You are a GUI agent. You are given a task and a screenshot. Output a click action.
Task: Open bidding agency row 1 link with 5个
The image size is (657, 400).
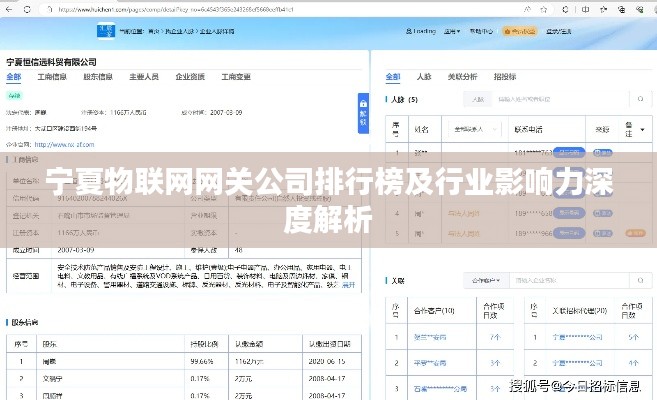point(577,337)
